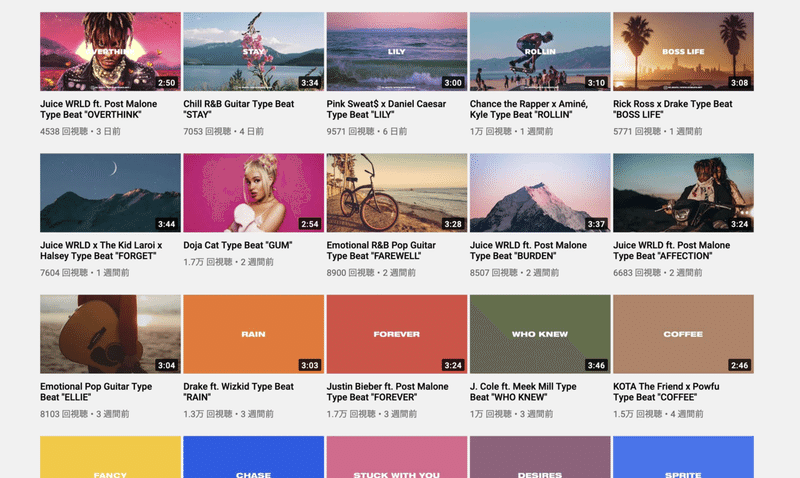Click title Drake ft. Wizkid Type Beat "RAIN"
The height and width of the screenshot is (478, 800).
[238, 392]
